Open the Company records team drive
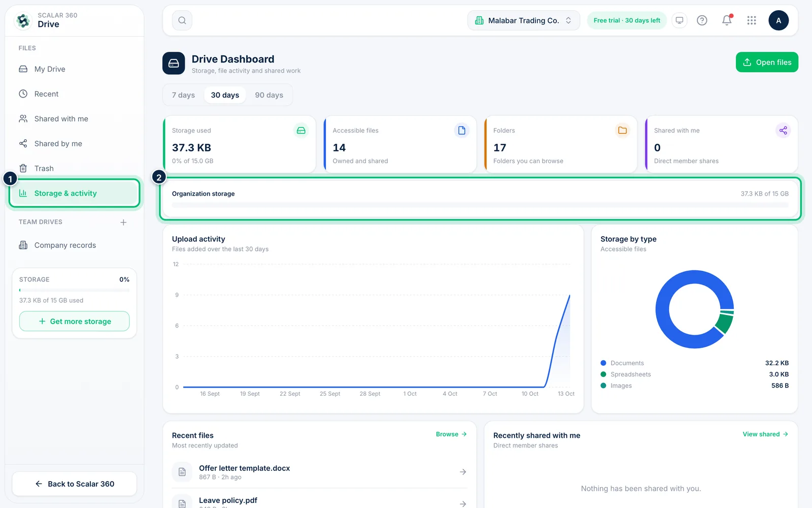This screenshot has width=812, height=508. click(74, 245)
